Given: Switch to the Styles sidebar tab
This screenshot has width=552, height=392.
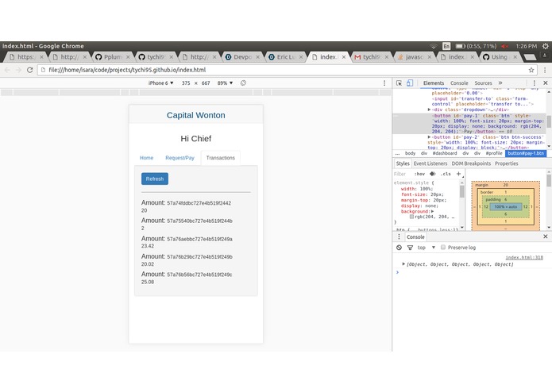Looking at the screenshot, I should click(x=403, y=163).
